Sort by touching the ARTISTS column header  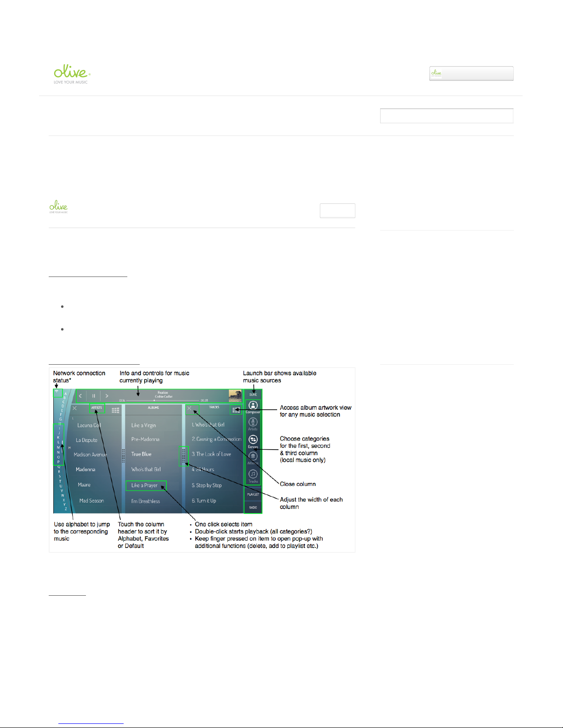[x=97, y=407]
